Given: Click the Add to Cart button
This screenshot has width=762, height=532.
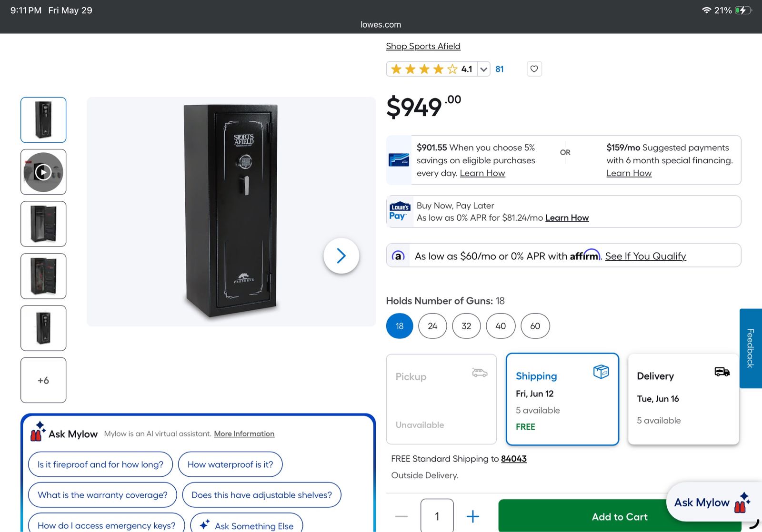Looking at the screenshot, I should [x=620, y=516].
